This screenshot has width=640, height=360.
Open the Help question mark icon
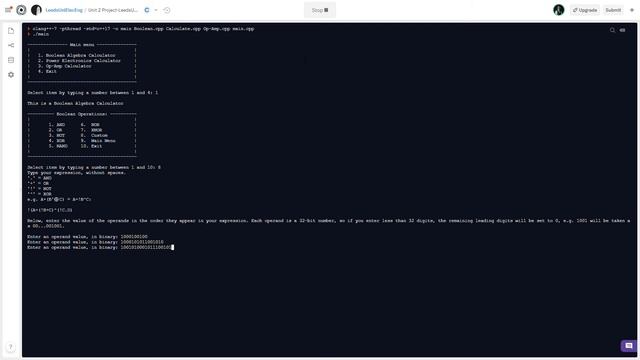coord(11,347)
